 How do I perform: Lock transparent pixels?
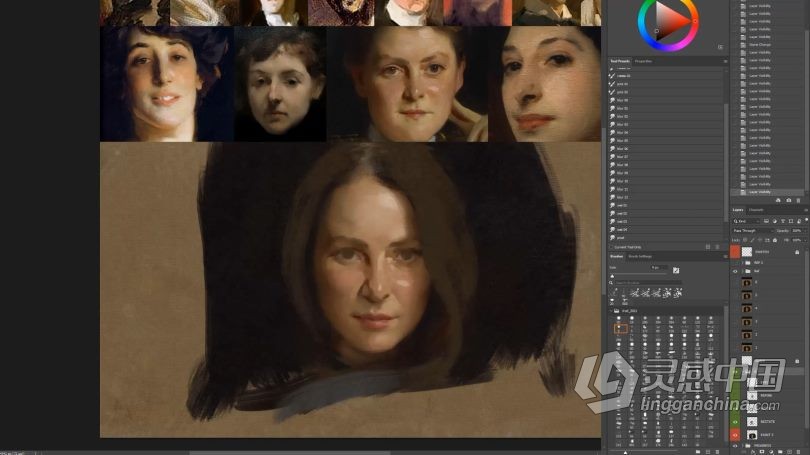pos(745,240)
